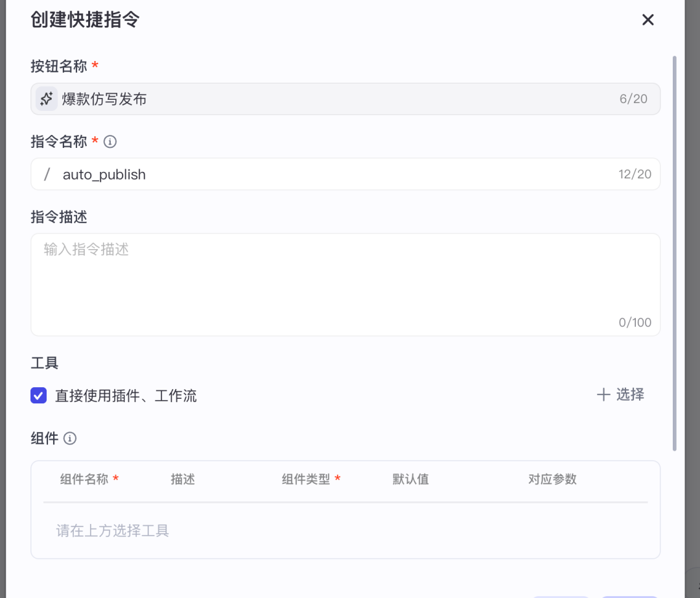Click the 按钮名称 field containing 爆款仿写发布
Screen dimensions: 700x598
pyautogui.click(x=324, y=99)
